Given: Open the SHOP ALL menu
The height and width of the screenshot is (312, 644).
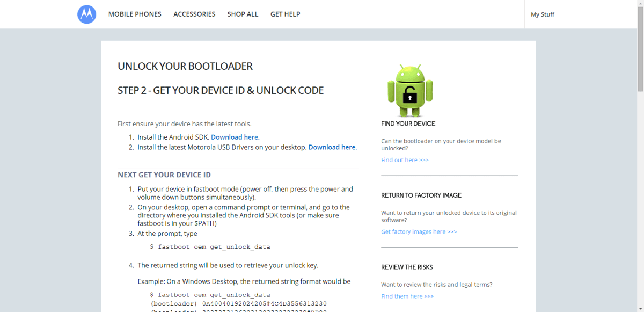Looking at the screenshot, I should point(243,14).
